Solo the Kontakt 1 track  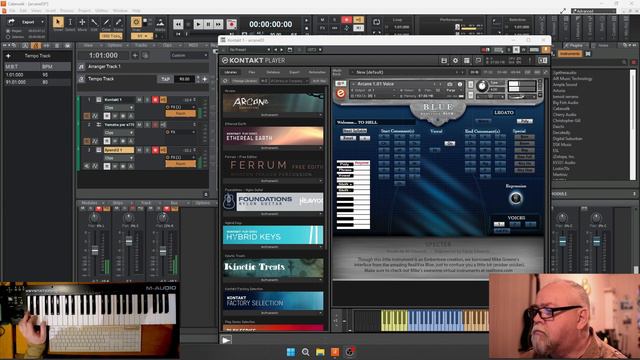pos(147,100)
